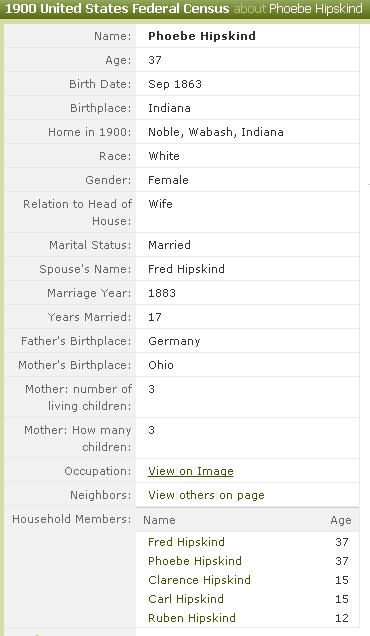Click the "Noble, Wabash, Indiana" home value
Viewport: 370px width, 636px height.
point(215,132)
